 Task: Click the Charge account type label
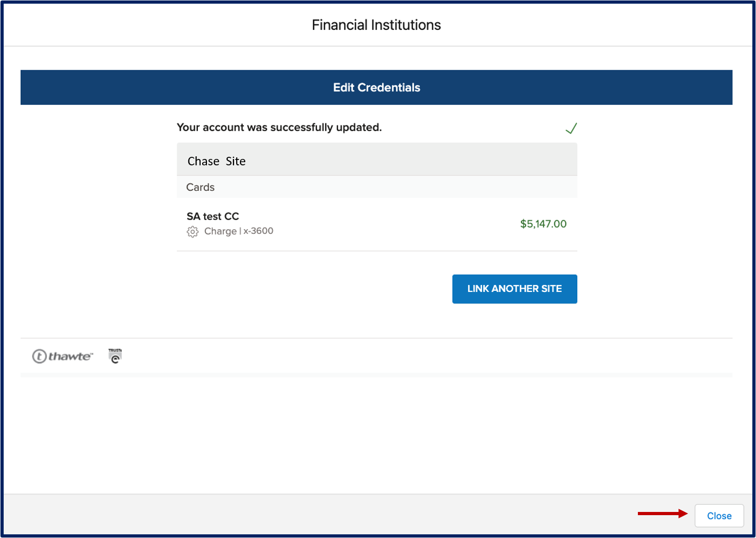point(220,231)
